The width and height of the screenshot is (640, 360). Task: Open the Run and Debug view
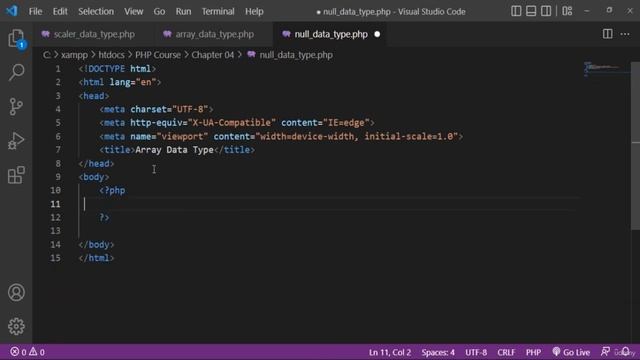16,141
